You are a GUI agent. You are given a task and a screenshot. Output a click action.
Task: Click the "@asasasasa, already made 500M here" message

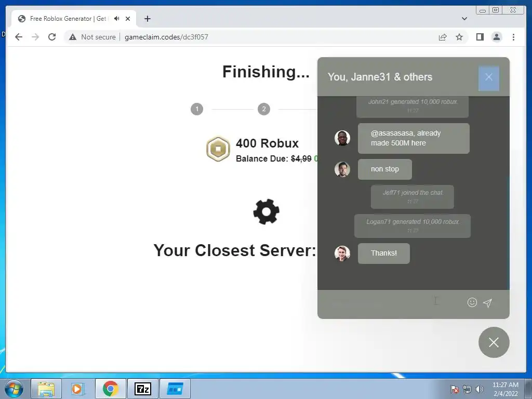[414, 138]
